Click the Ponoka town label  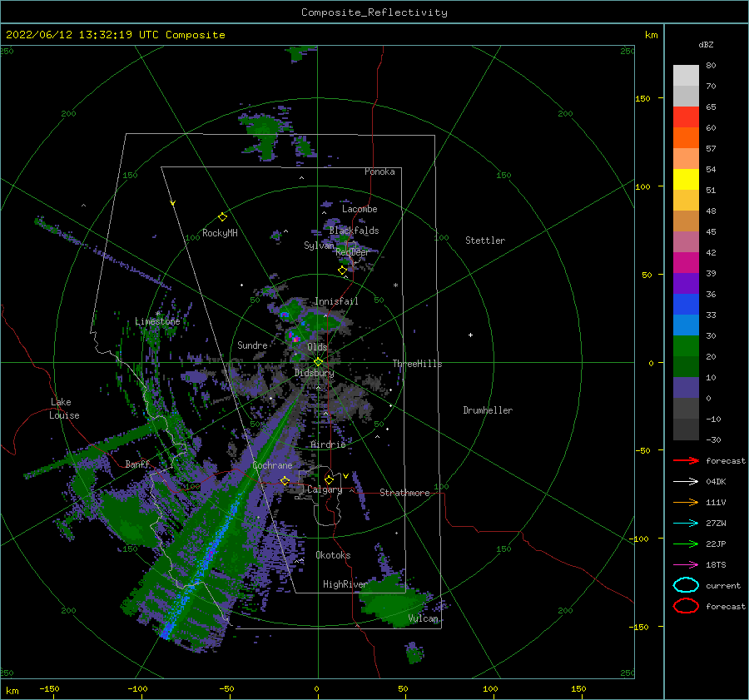pos(379,171)
